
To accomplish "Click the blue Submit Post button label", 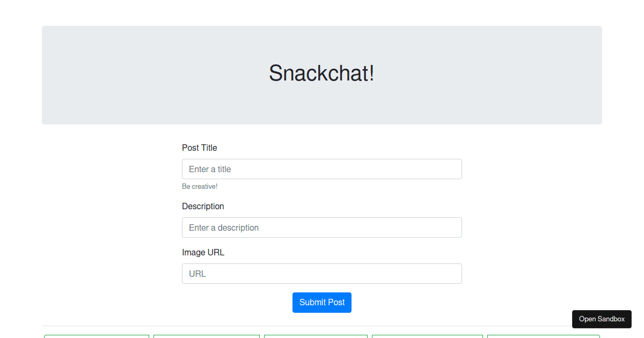I will (x=322, y=302).
